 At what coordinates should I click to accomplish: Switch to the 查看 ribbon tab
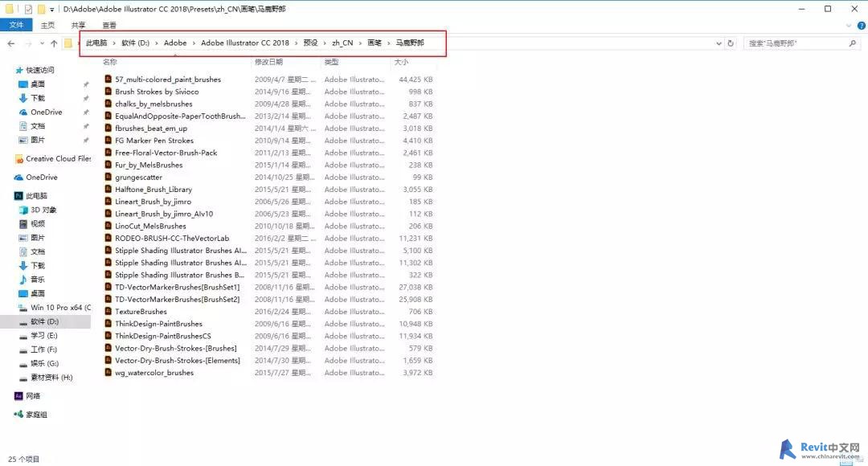pyautogui.click(x=109, y=26)
